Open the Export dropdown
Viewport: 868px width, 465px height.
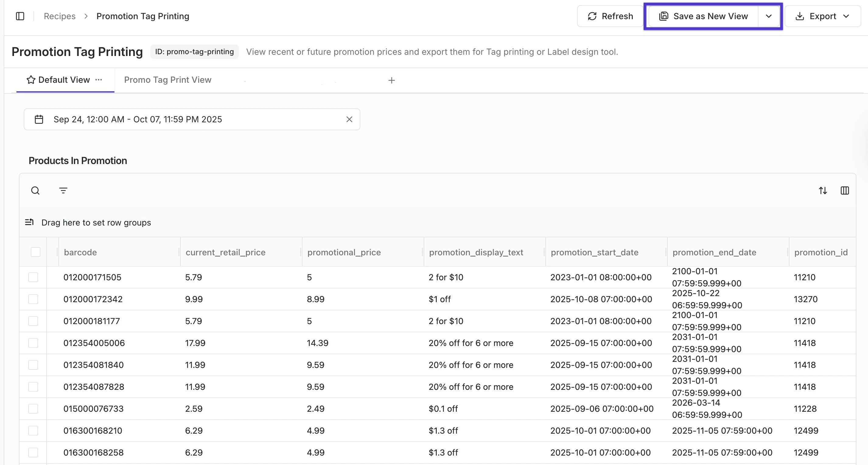823,16
